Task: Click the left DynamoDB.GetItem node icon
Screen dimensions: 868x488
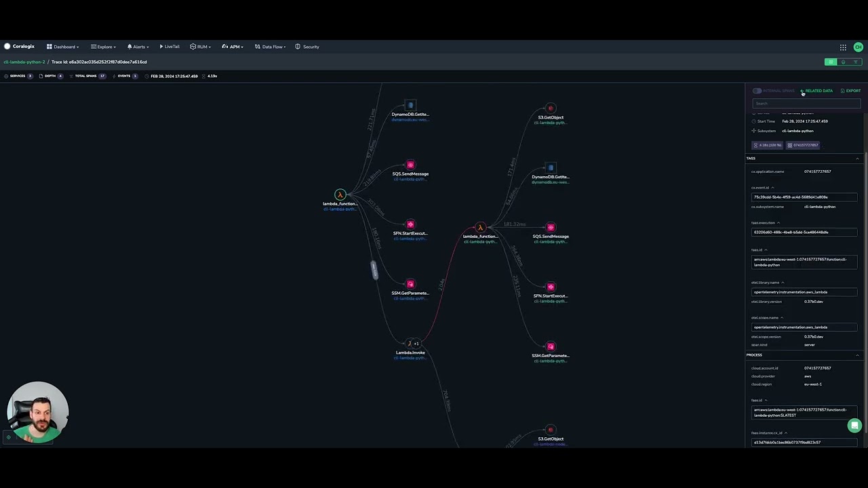Action: (410, 105)
